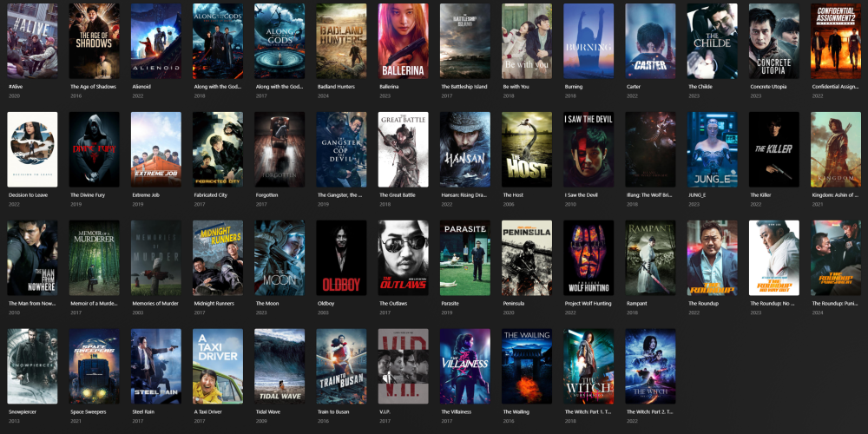Open the 2018 Along with the Gods poster
Screen dimensions: 868x434
pos(218,41)
